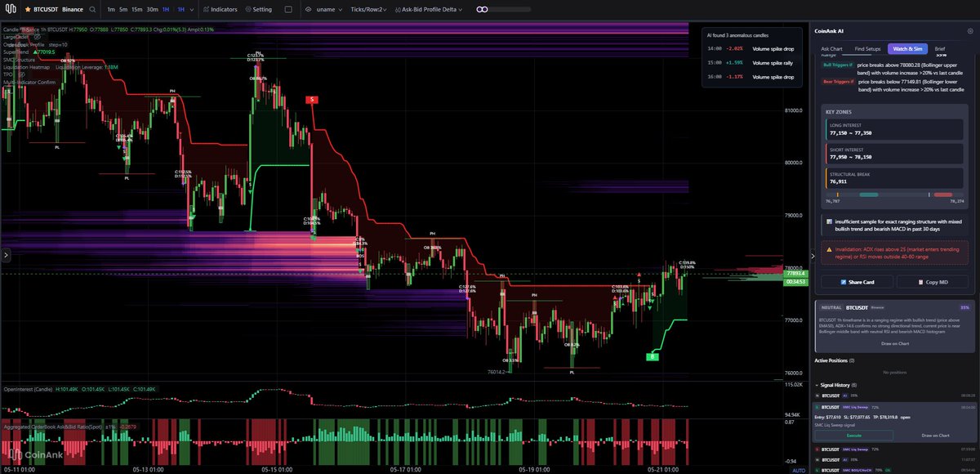Expand the timeframe dropdown chevron
Viewport: 980px width, 474px height.
192,9
